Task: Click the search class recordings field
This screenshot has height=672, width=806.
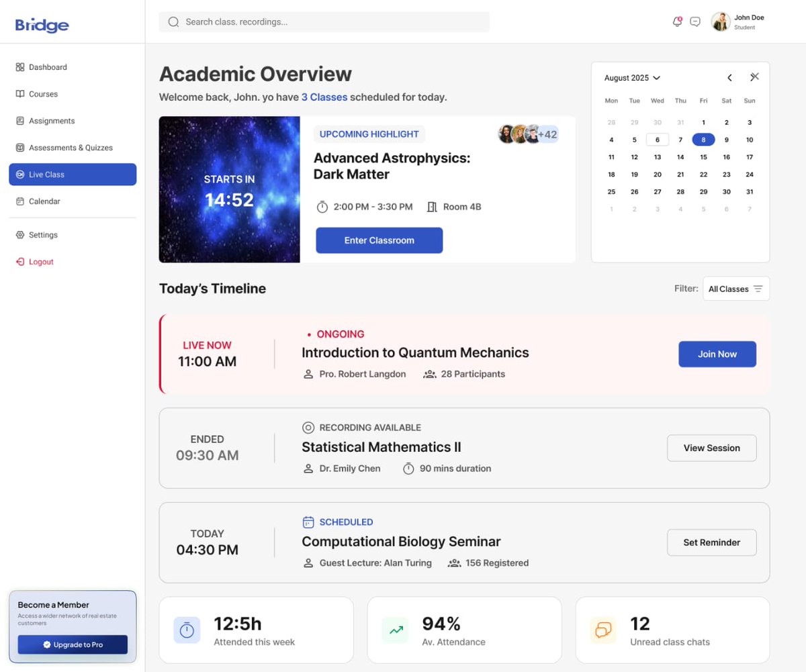Action: point(324,21)
